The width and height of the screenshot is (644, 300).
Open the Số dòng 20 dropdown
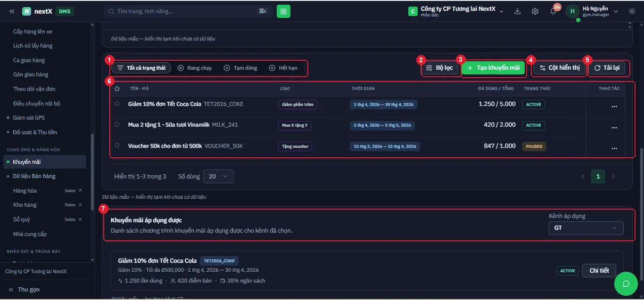click(218, 176)
